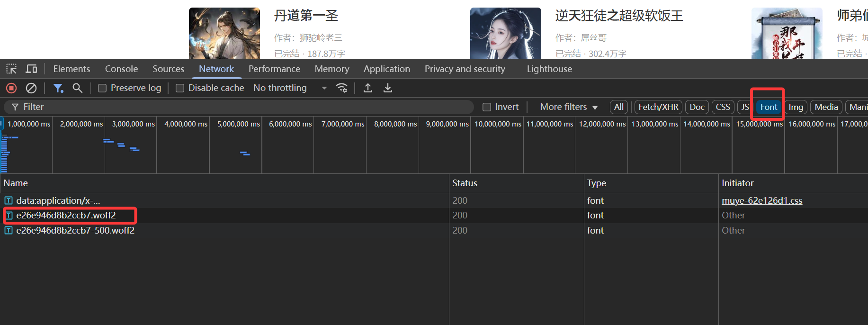Enable the Preserve log checkbox

(102, 88)
